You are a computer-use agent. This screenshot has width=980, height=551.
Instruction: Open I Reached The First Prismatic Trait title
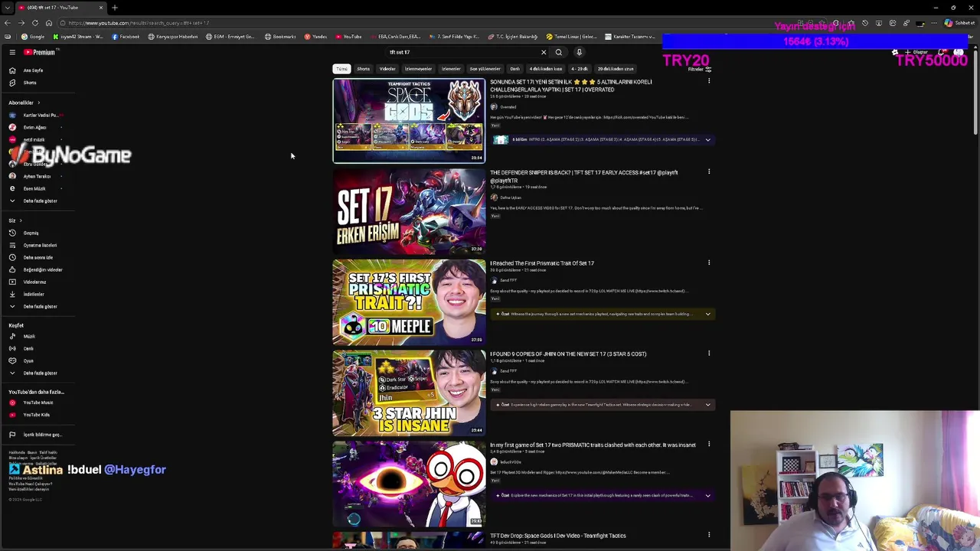click(542, 263)
